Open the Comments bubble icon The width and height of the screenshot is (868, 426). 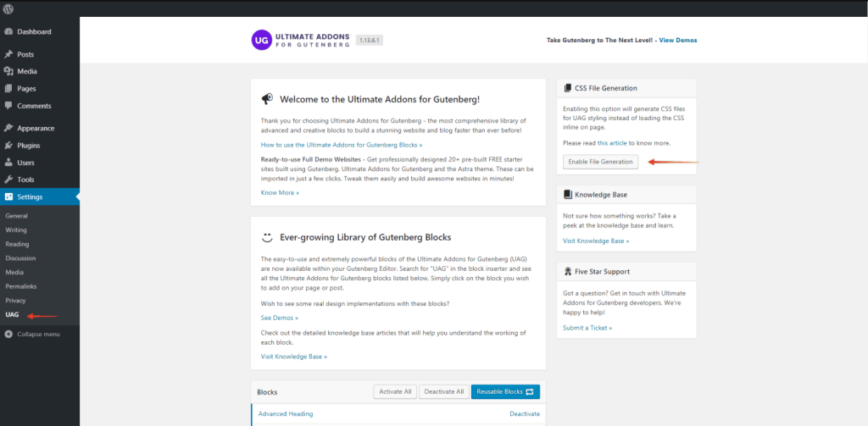click(x=8, y=106)
